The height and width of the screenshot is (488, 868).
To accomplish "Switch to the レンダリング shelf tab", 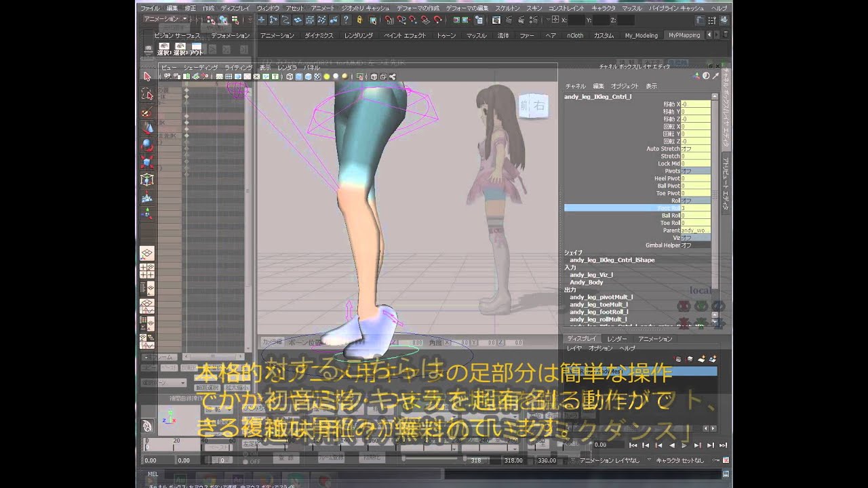I will pyautogui.click(x=359, y=35).
